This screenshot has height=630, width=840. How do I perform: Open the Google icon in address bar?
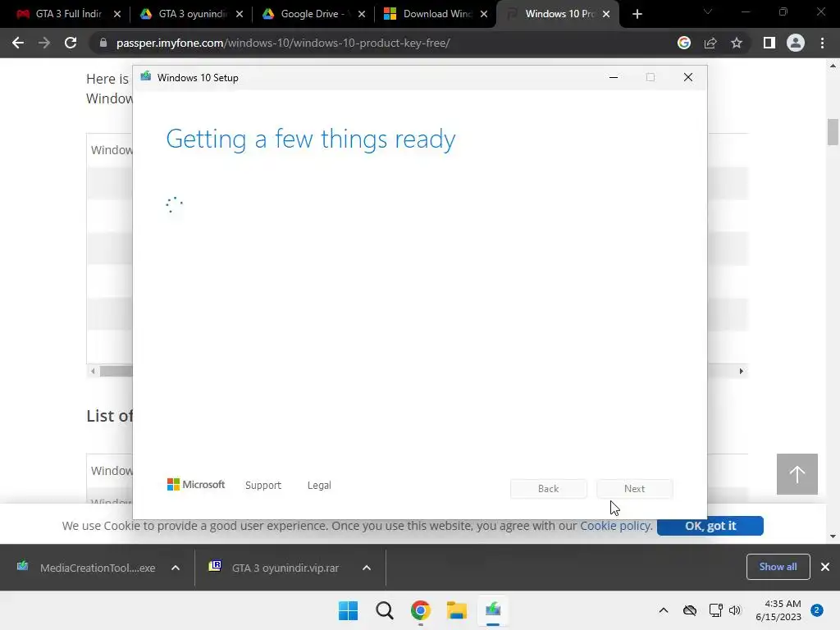(684, 43)
